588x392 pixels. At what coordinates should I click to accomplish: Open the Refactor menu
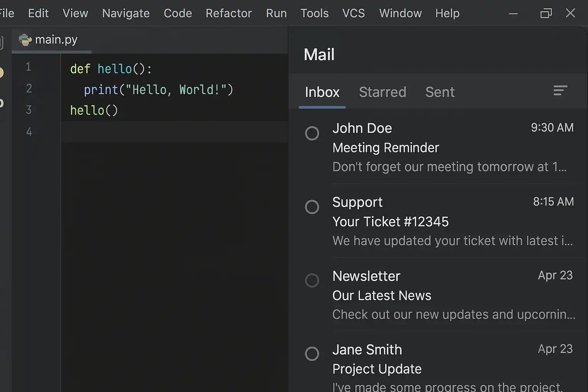229,13
